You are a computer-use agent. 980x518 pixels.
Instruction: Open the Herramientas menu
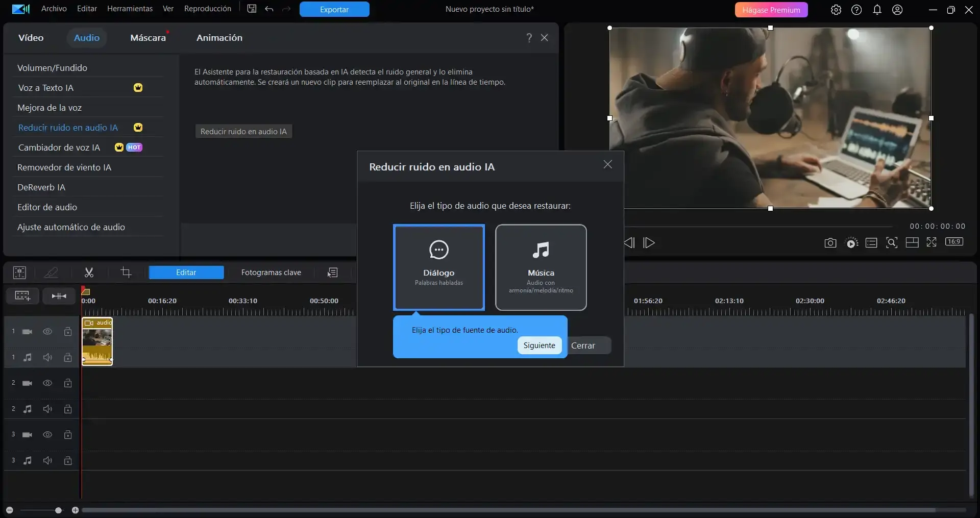[x=130, y=8]
